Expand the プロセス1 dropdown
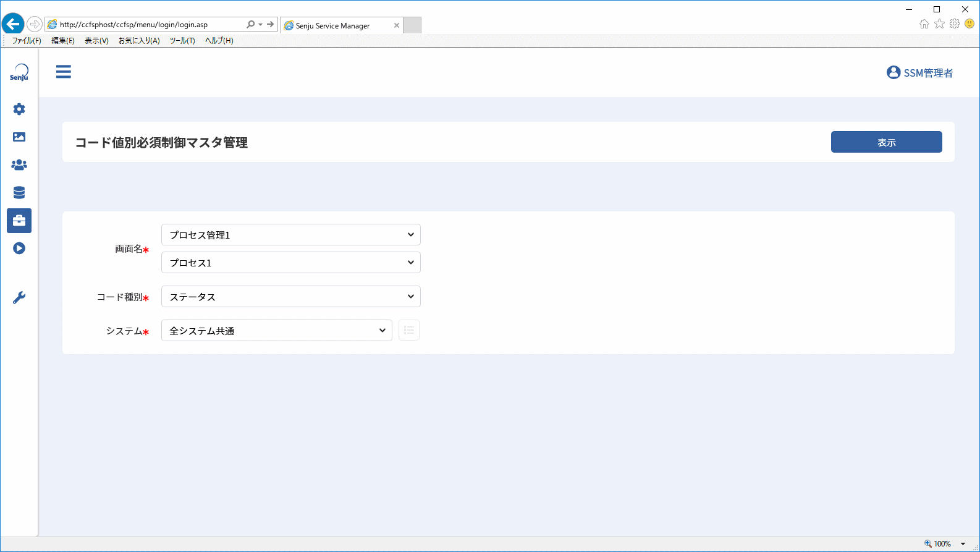This screenshot has width=980, height=552. [x=291, y=263]
